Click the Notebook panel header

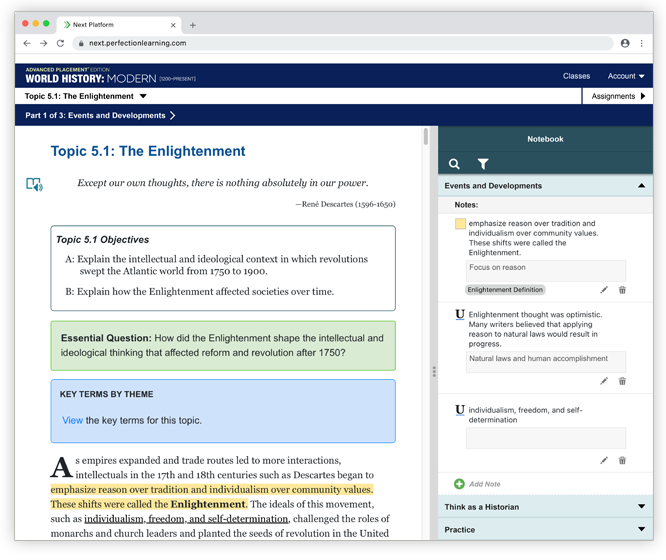point(545,139)
